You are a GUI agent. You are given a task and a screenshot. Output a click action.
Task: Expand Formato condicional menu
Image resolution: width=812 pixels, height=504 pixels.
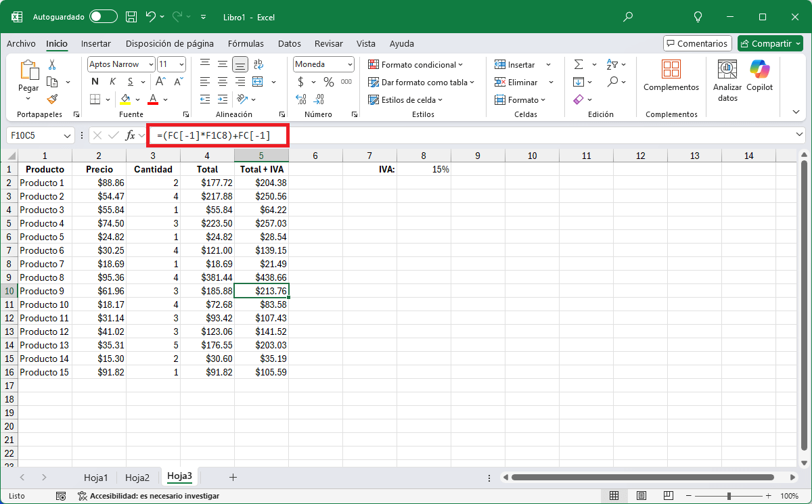pyautogui.click(x=415, y=64)
